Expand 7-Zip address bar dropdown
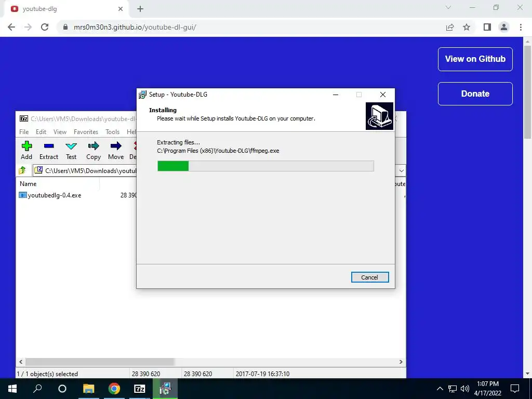The height and width of the screenshot is (399, 532). 402,170
